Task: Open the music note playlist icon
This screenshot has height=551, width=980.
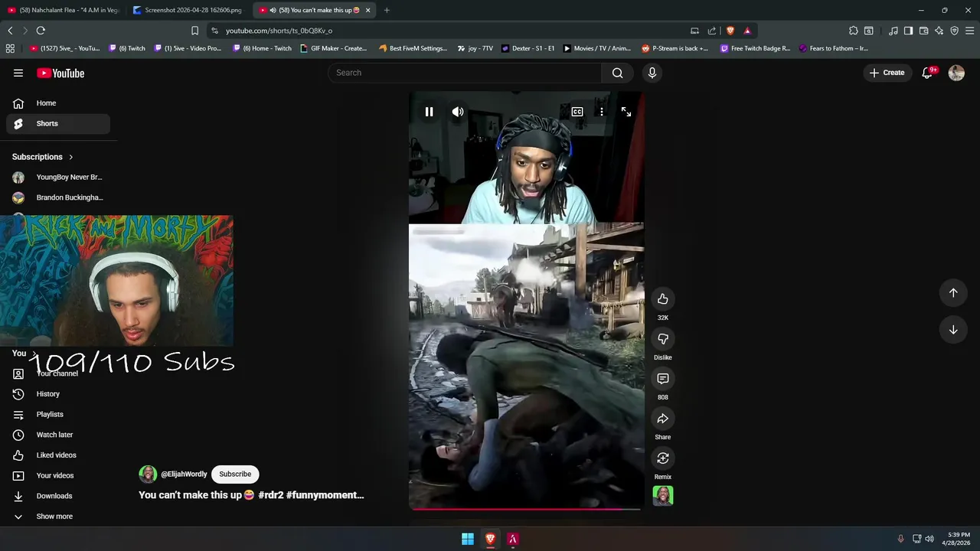Action: coord(893,31)
